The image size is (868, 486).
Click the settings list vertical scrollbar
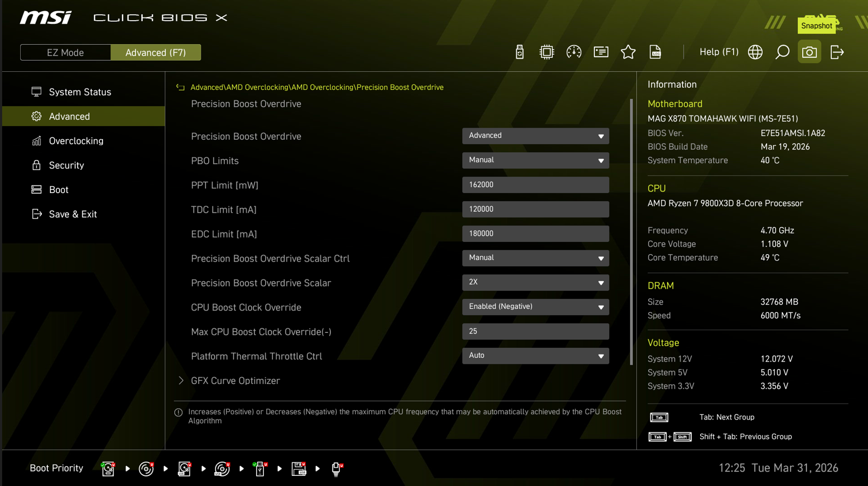coord(631,232)
